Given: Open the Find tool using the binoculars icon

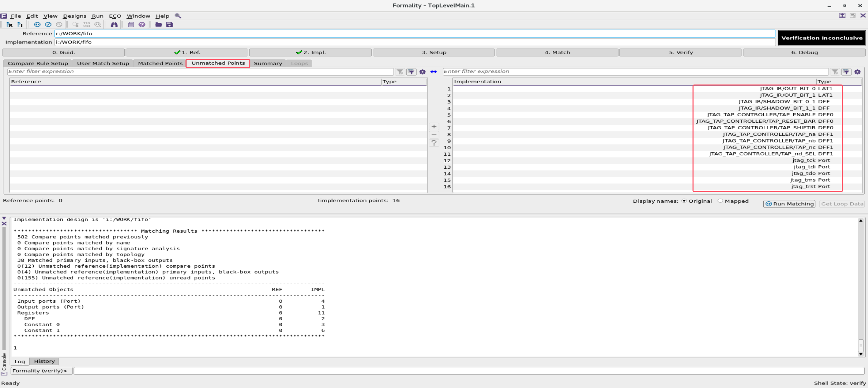Looking at the screenshot, I should coord(114,24).
